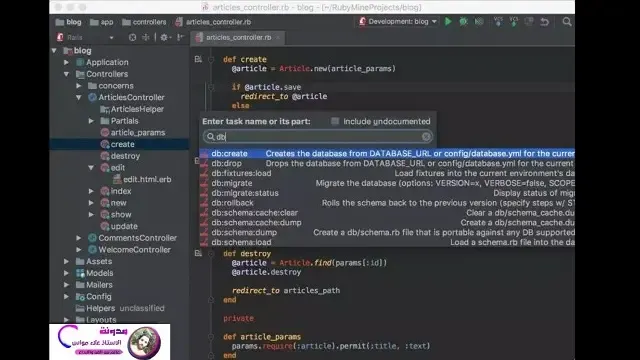Click the edit.html.erb file icon
Viewport: 640px width, 360px height.
tap(117, 179)
